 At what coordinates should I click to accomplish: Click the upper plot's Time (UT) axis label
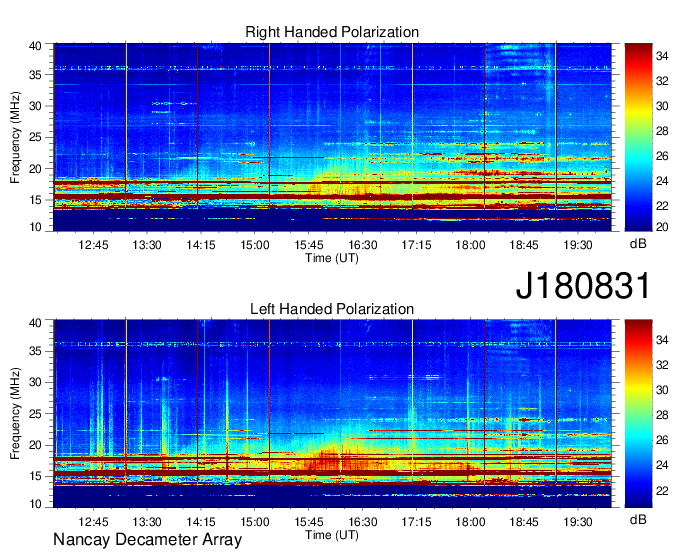(x=332, y=258)
